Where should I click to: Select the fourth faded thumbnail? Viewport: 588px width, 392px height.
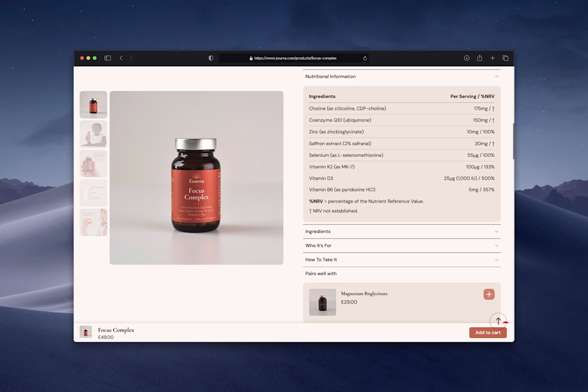pos(94,193)
